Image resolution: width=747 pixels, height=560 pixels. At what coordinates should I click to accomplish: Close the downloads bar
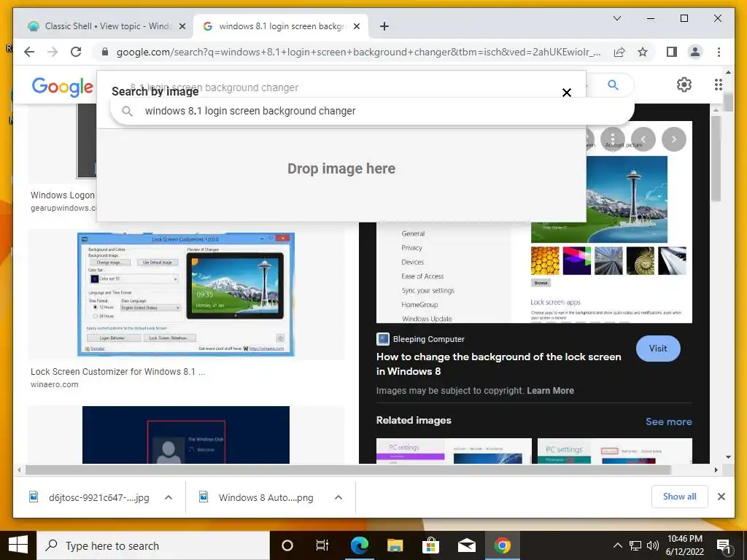click(721, 497)
